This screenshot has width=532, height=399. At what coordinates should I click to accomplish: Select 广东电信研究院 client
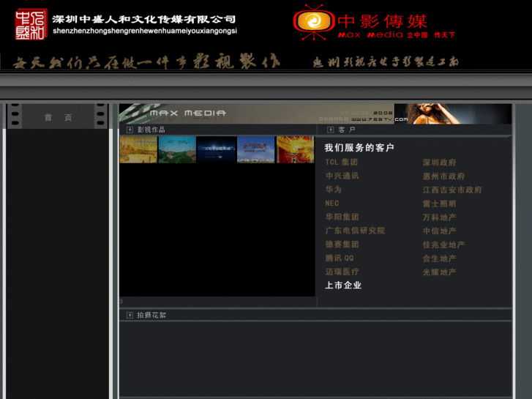[355, 231]
